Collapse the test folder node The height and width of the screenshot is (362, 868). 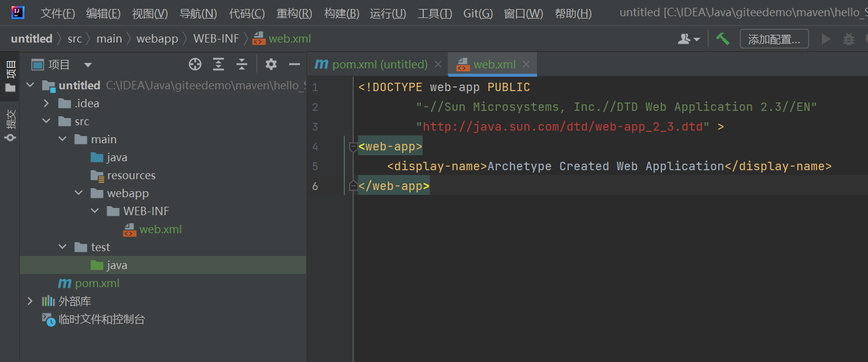63,248
